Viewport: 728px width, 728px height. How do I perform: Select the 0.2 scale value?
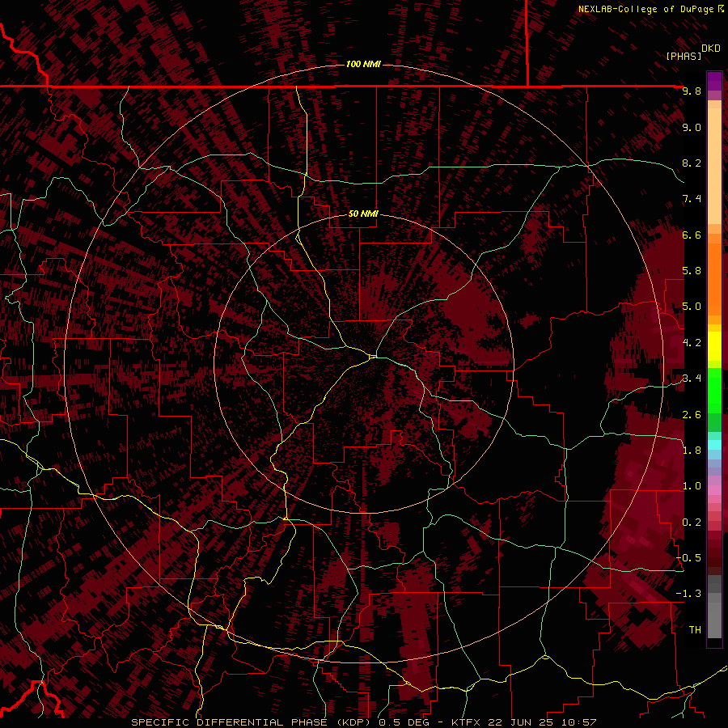[692, 523]
